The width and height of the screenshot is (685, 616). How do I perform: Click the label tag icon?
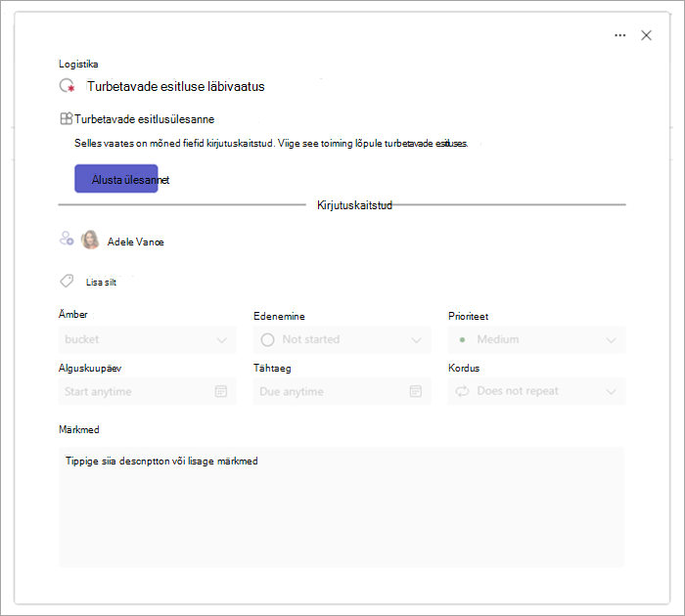(67, 282)
